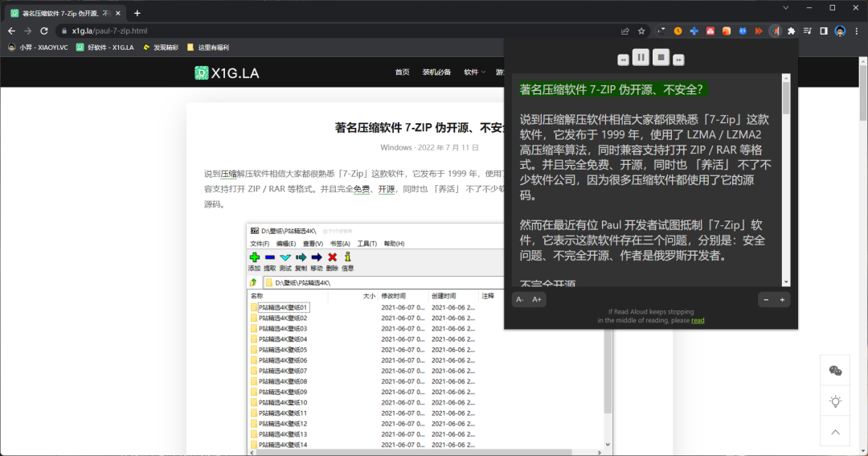The width and height of the screenshot is (868, 456).
Task: Click the first dark extension icon left of the orange clock
Action: [661, 31]
